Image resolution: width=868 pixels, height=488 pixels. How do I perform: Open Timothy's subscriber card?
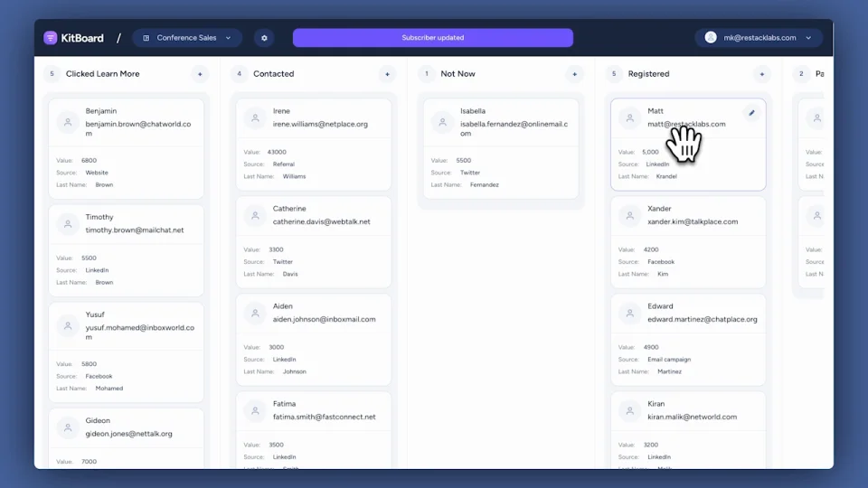point(127,249)
